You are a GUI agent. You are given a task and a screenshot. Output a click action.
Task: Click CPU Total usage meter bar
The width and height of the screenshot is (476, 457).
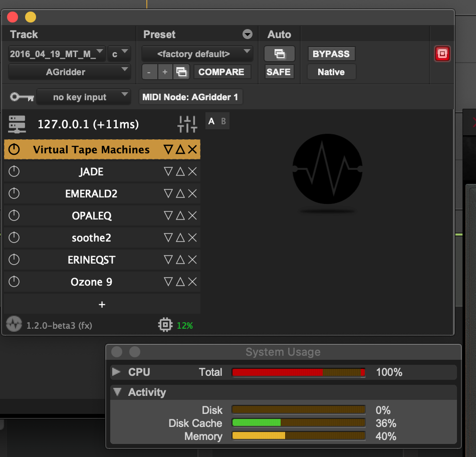[x=299, y=372]
